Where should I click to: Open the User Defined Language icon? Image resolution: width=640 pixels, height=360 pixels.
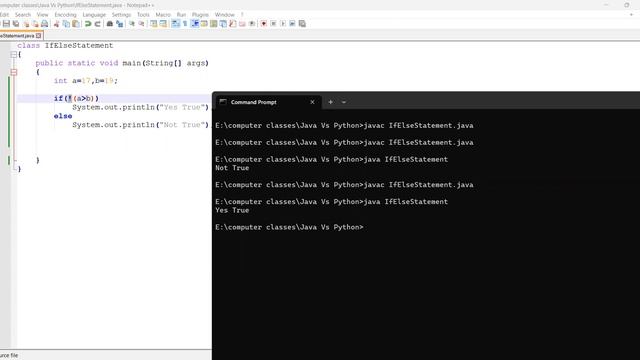(x=204, y=24)
